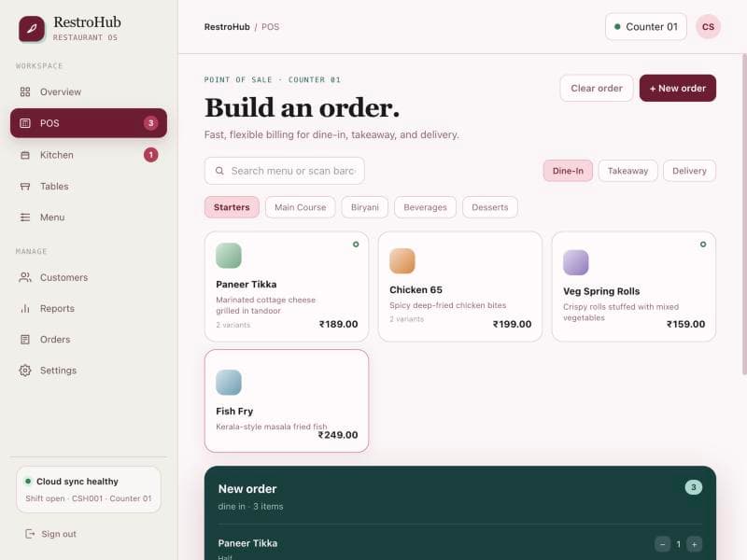This screenshot has width=747, height=560.
Task: Click the Cloud sync healthy status card
Action: 89,489
